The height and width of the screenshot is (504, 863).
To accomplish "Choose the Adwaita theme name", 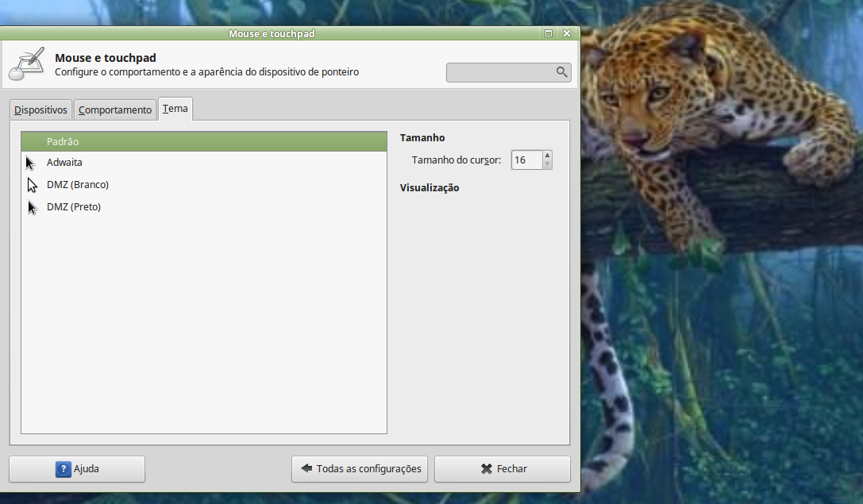I will pos(64,163).
